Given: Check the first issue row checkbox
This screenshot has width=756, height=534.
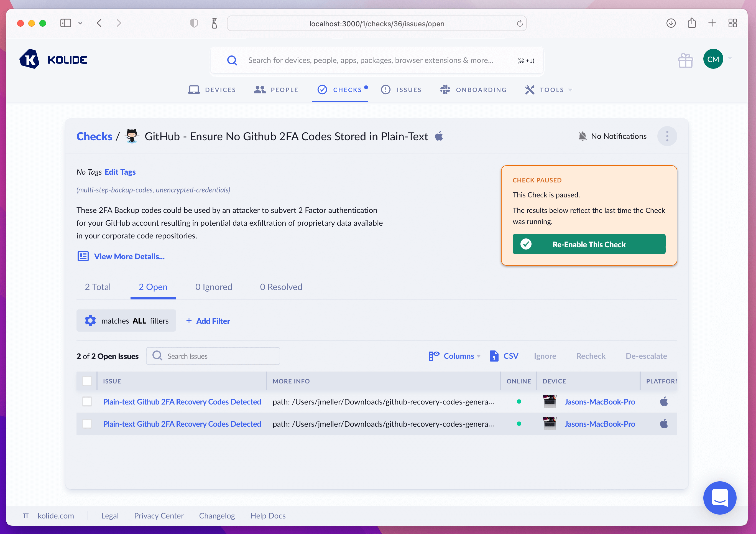Looking at the screenshot, I should point(87,401).
